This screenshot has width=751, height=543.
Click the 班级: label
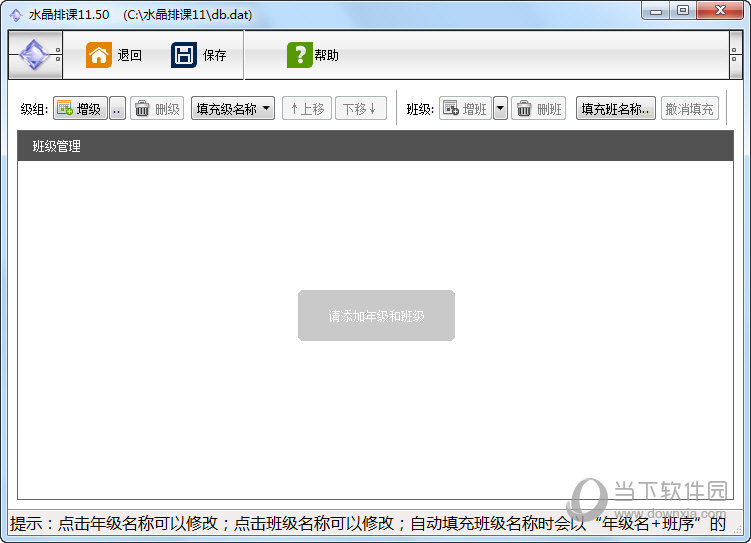click(420, 109)
